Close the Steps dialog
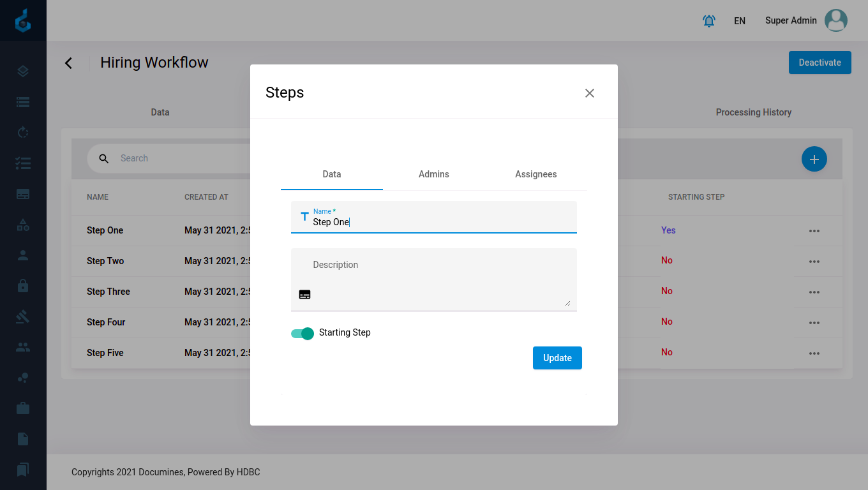The height and width of the screenshot is (490, 868). pos(590,93)
